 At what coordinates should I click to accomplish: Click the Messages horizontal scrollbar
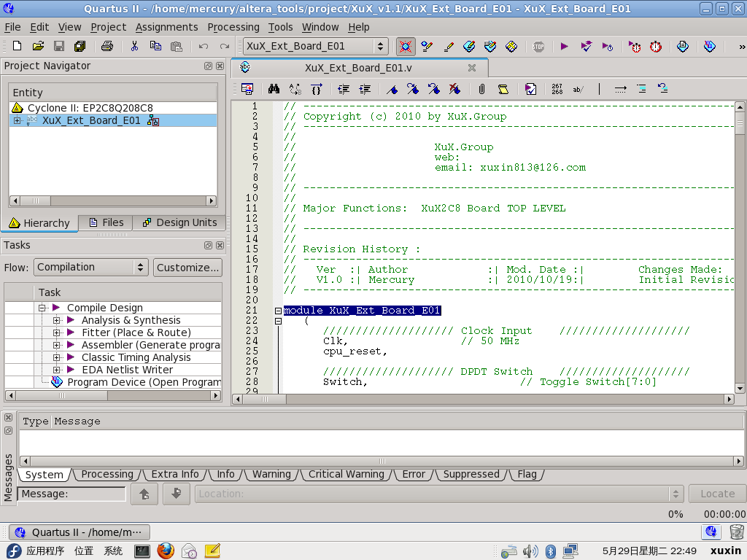pyautogui.click(x=382, y=461)
